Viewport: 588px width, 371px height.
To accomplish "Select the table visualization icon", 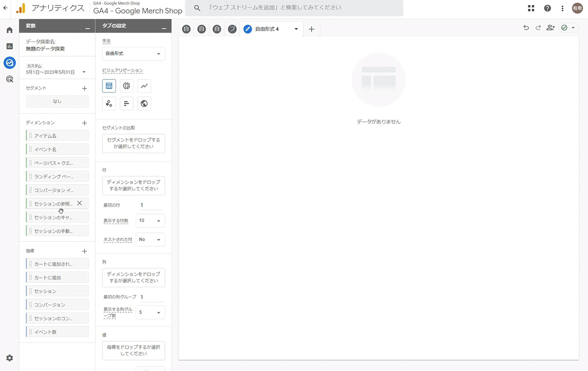I will coord(109,86).
